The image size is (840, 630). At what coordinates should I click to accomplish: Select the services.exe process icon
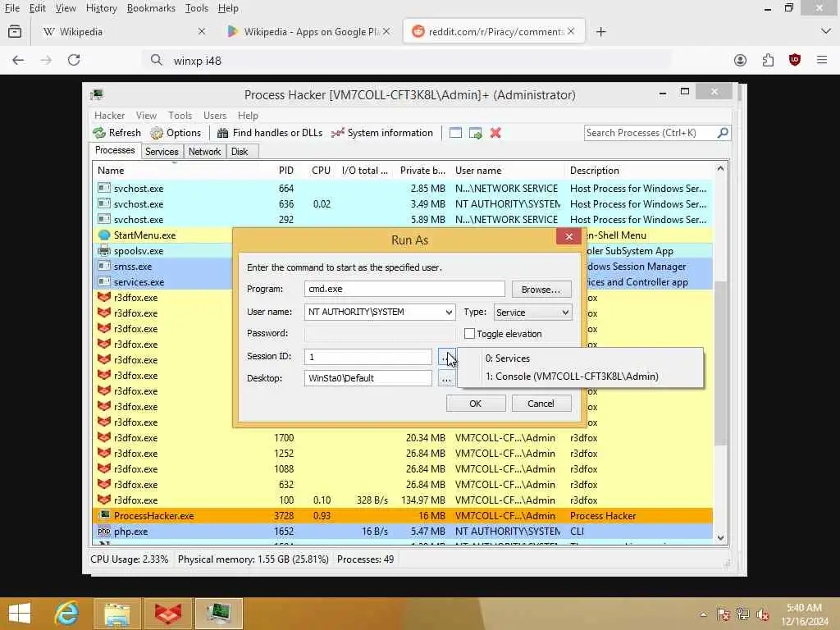104,282
